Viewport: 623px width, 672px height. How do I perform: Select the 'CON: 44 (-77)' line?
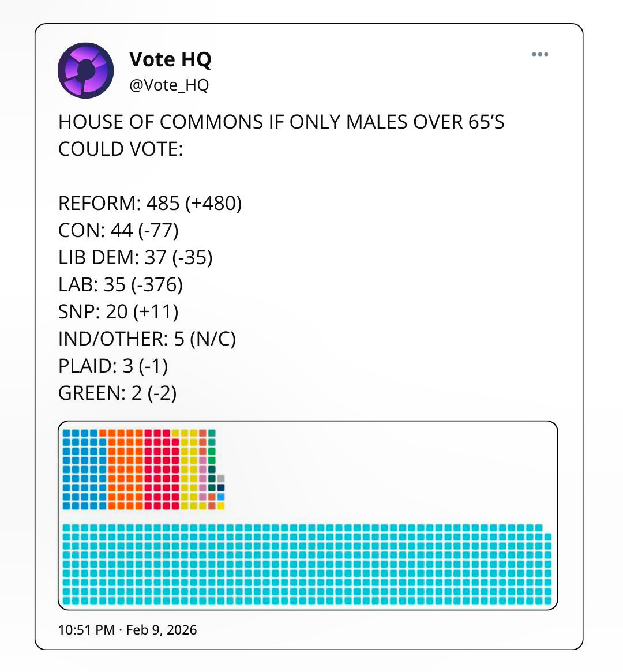[118, 231]
